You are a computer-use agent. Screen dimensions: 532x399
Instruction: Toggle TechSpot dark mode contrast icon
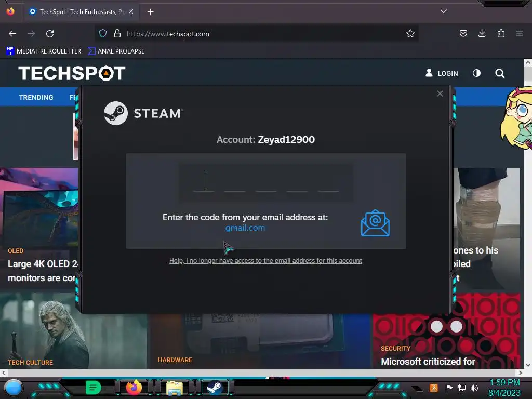pyautogui.click(x=476, y=73)
